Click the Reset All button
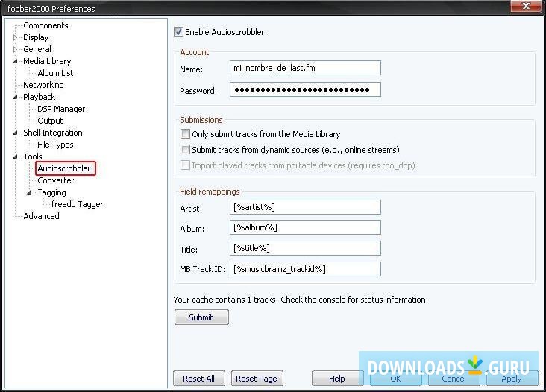 [x=199, y=379]
